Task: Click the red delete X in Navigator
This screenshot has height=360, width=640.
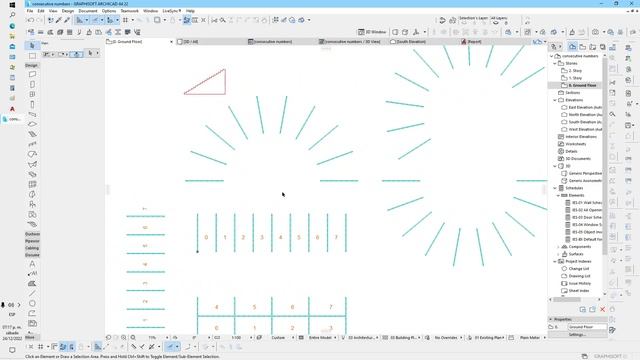Action: coord(602,309)
